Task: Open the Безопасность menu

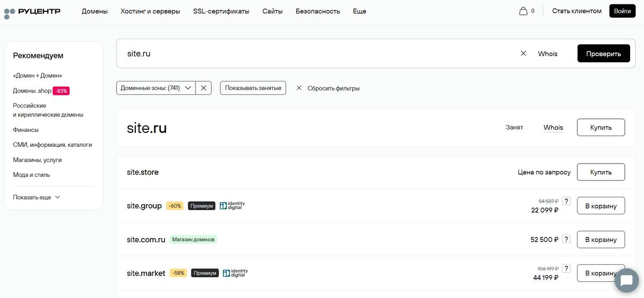Action: click(x=318, y=11)
